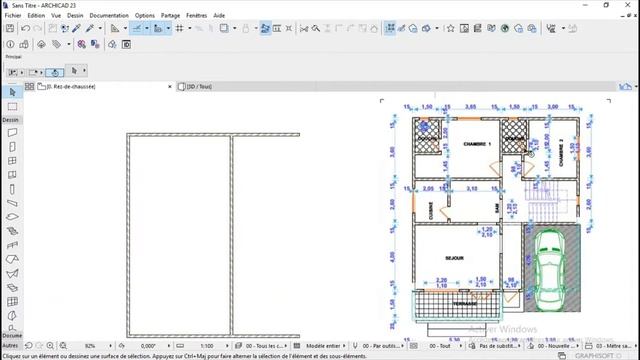
Task: Click the Undo arrow icon
Action: click(x=25, y=28)
